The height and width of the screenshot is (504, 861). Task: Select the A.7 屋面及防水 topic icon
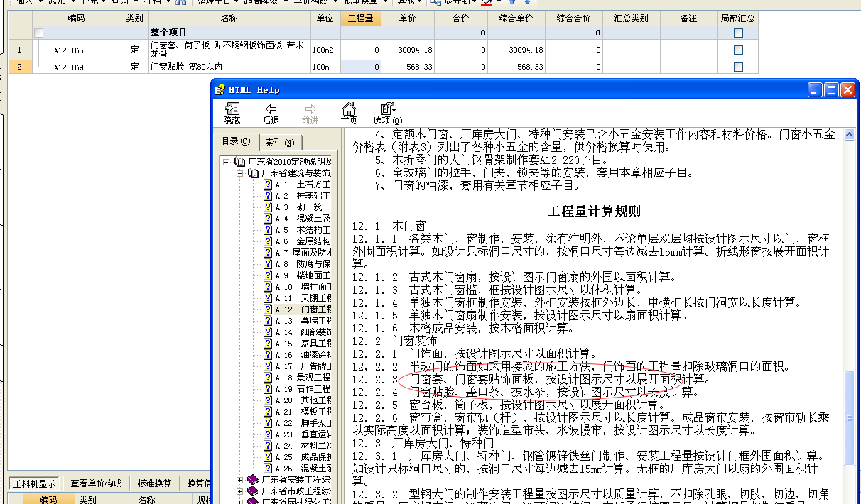[268, 253]
